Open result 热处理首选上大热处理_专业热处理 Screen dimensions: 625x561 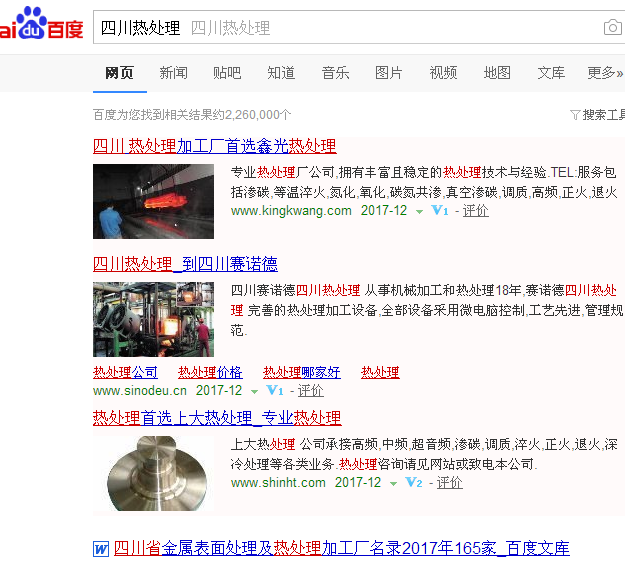[217, 418]
